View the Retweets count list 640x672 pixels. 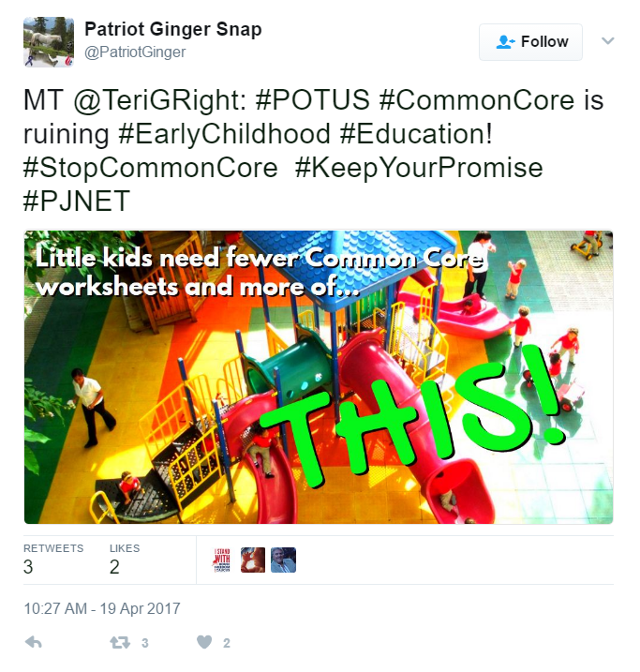coord(53,560)
